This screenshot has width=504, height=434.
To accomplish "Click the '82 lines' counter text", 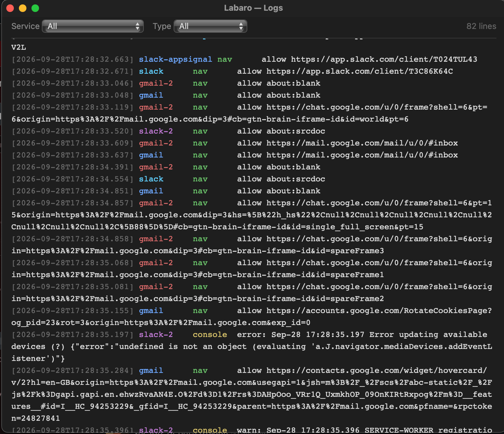I will [481, 26].
